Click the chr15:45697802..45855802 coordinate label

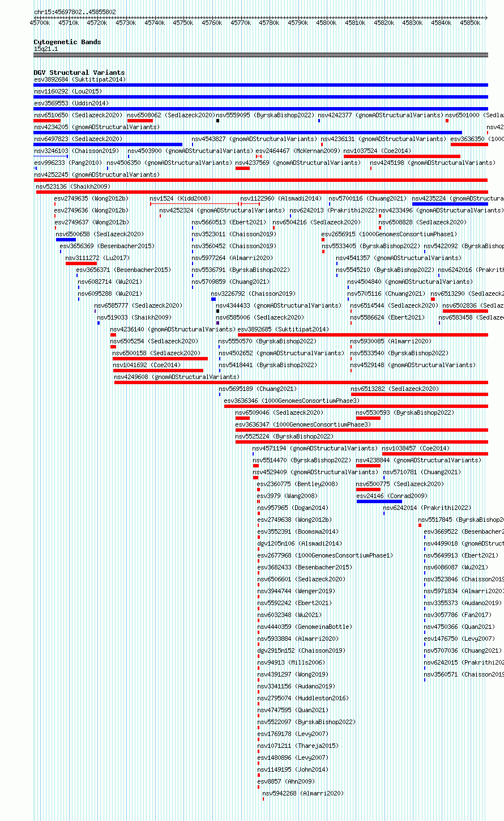(x=75, y=12)
